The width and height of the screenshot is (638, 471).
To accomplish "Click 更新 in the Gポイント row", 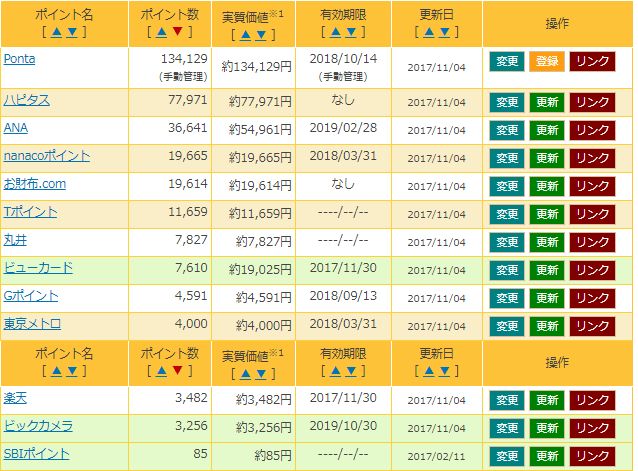I will [x=547, y=299].
